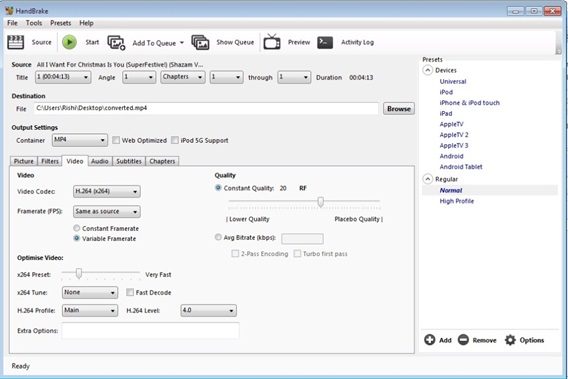Open the H.264 Level dropdown

208,311
